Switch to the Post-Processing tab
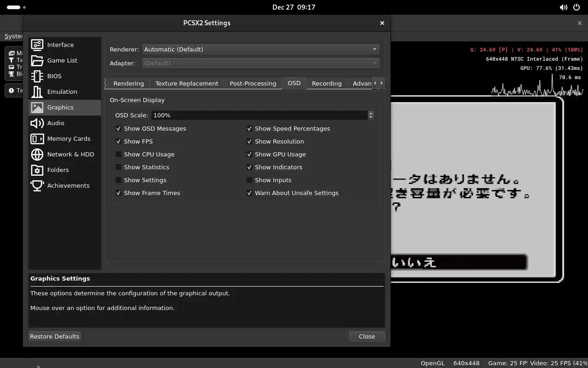Viewport: 588px width, 368px height. (x=253, y=83)
